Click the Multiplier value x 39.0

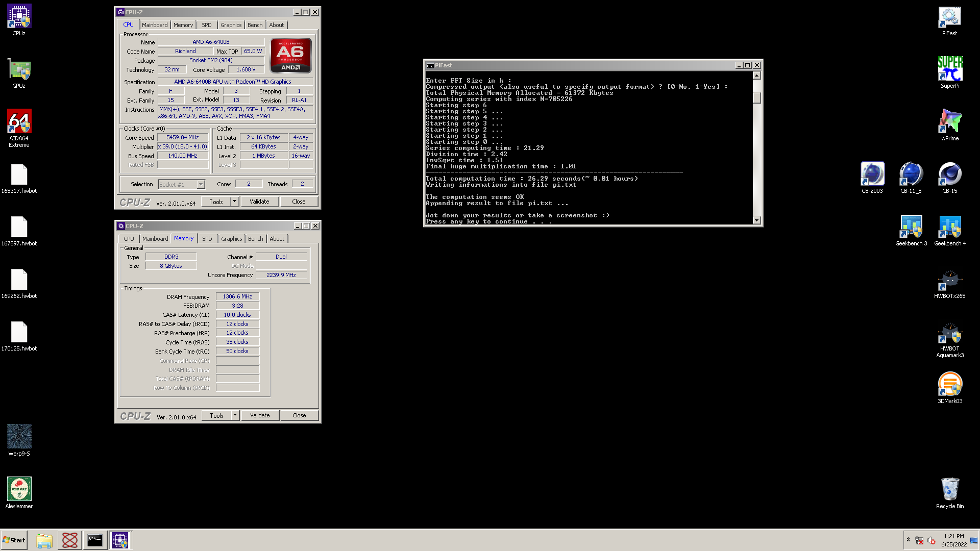(x=183, y=146)
